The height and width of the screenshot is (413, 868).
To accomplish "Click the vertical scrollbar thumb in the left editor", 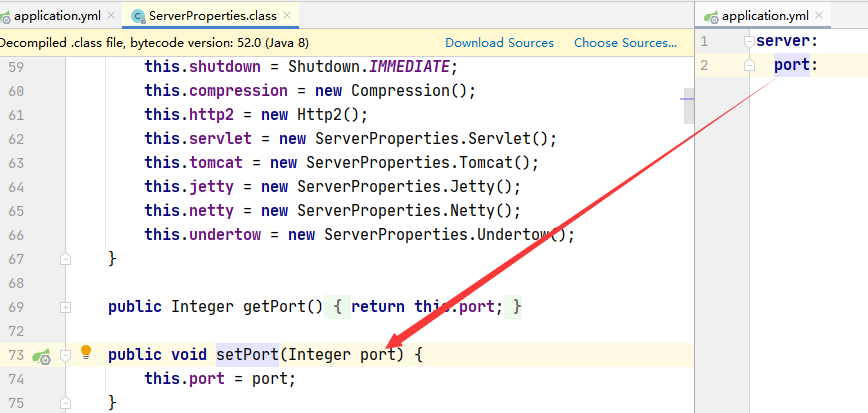I will 689,105.
